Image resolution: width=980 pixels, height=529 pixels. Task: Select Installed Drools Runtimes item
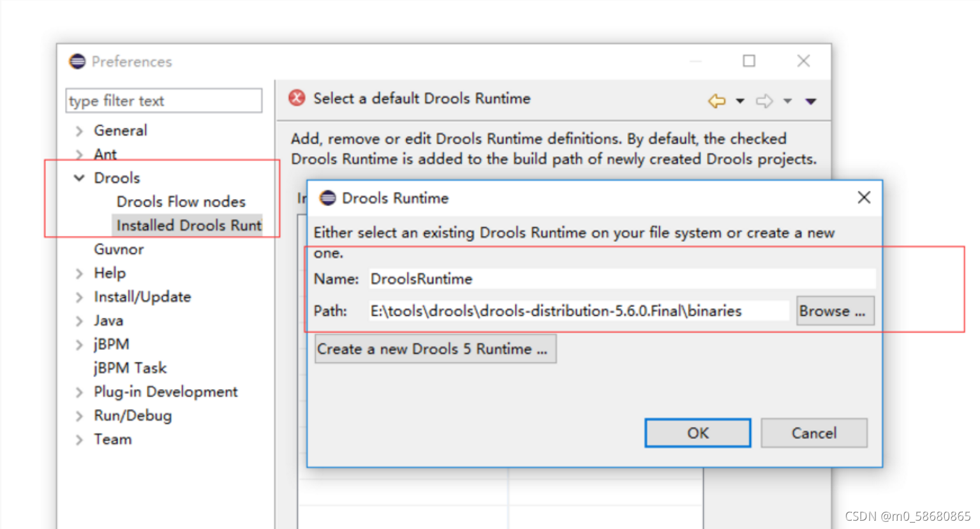point(188,225)
